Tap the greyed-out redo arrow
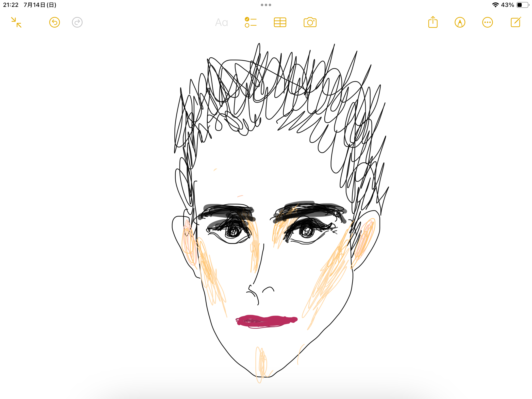 (77, 22)
